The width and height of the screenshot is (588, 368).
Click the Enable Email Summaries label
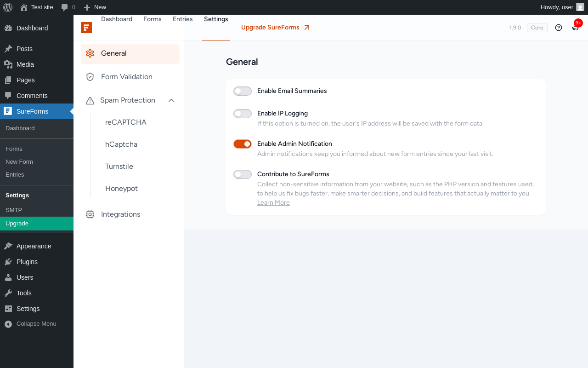click(x=292, y=91)
